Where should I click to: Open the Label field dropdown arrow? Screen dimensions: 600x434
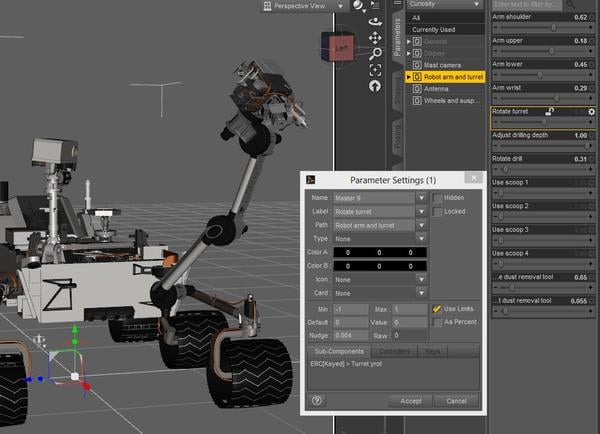[421, 212]
